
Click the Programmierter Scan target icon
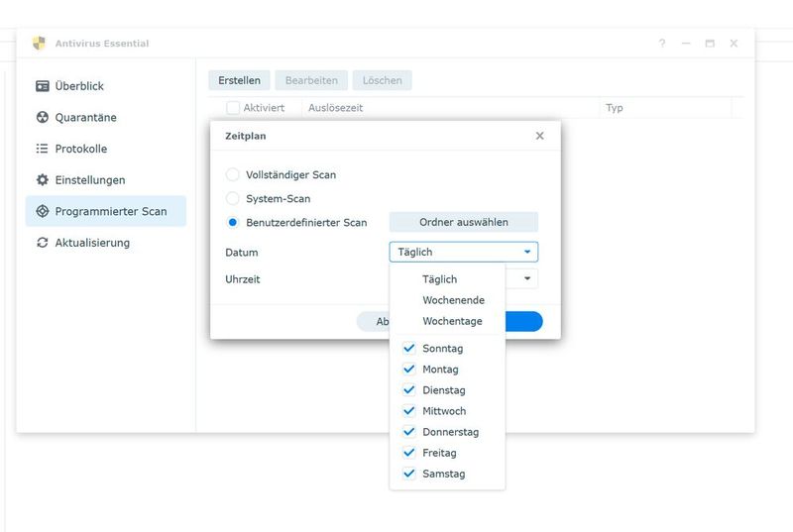point(42,211)
